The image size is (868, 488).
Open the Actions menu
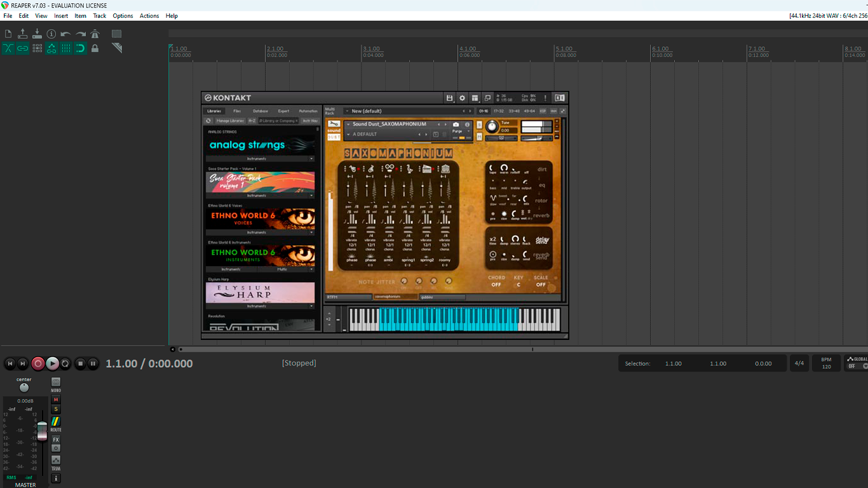149,16
